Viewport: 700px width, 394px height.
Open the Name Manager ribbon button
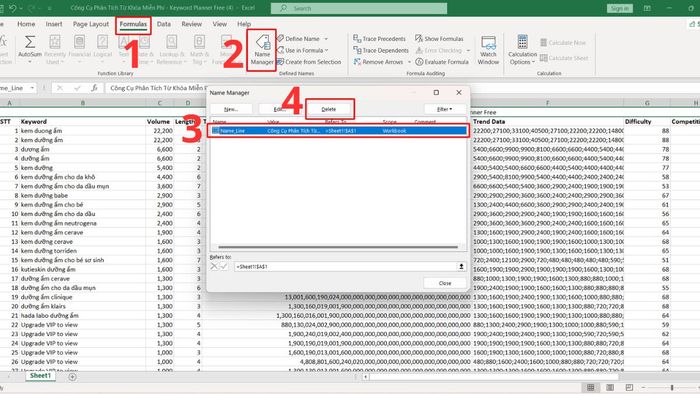click(x=262, y=50)
